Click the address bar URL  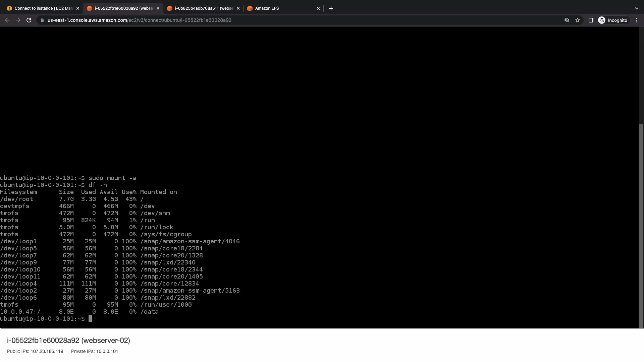tap(139, 20)
